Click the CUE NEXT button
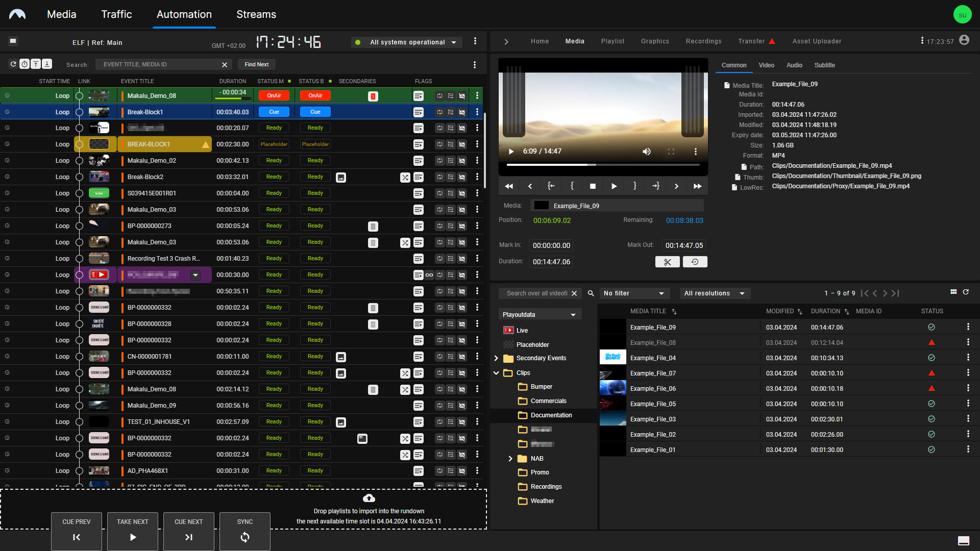 (189, 531)
